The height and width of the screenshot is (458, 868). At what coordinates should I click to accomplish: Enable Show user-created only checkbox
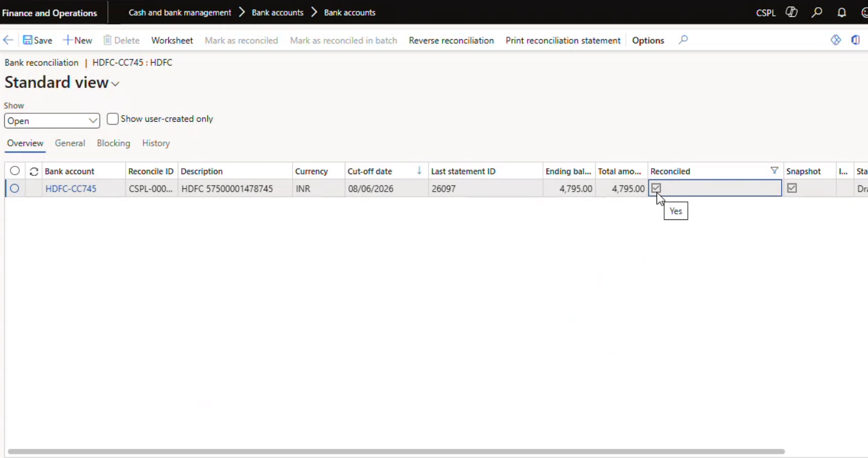click(113, 119)
